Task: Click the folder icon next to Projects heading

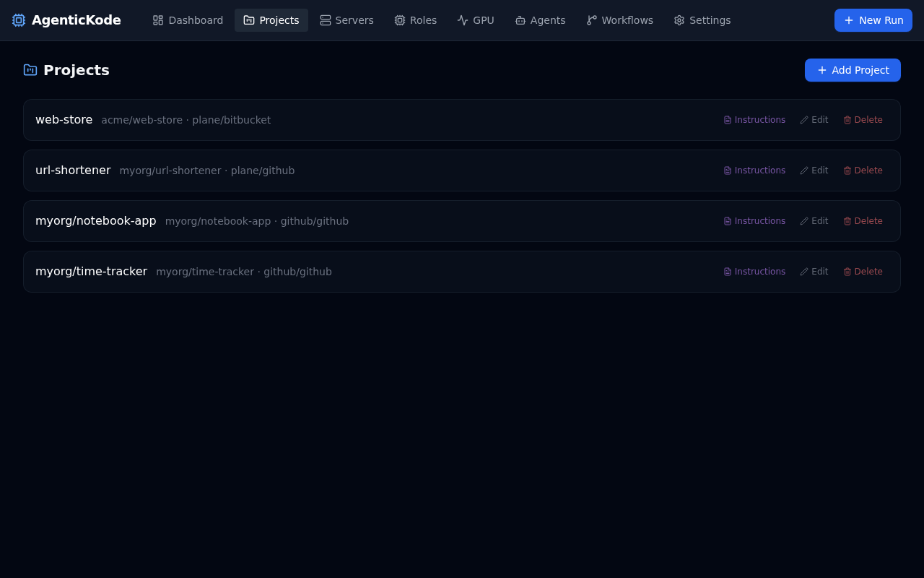Action: click(30, 70)
